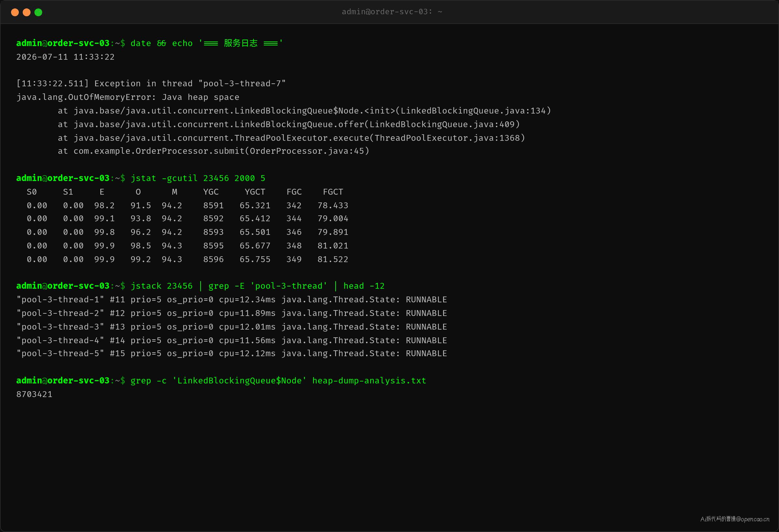Click the LinkedBlockingQueue.java:134 stack frame
This screenshot has height=532, width=779.
304,111
